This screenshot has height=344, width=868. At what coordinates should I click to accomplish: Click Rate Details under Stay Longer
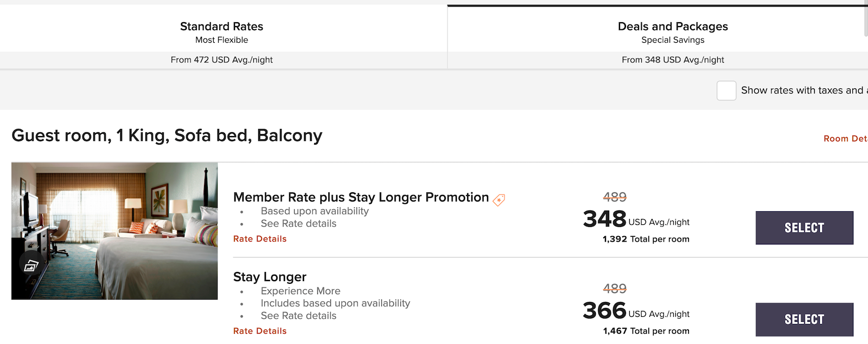259,330
